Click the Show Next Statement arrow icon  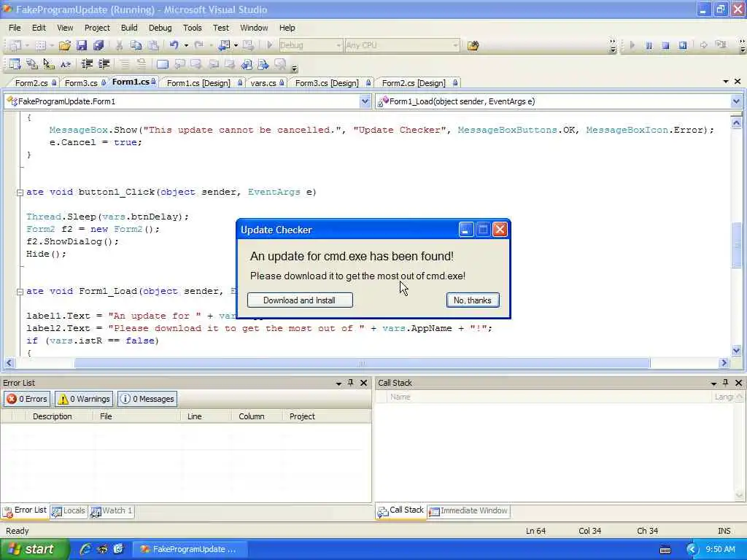point(703,46)
